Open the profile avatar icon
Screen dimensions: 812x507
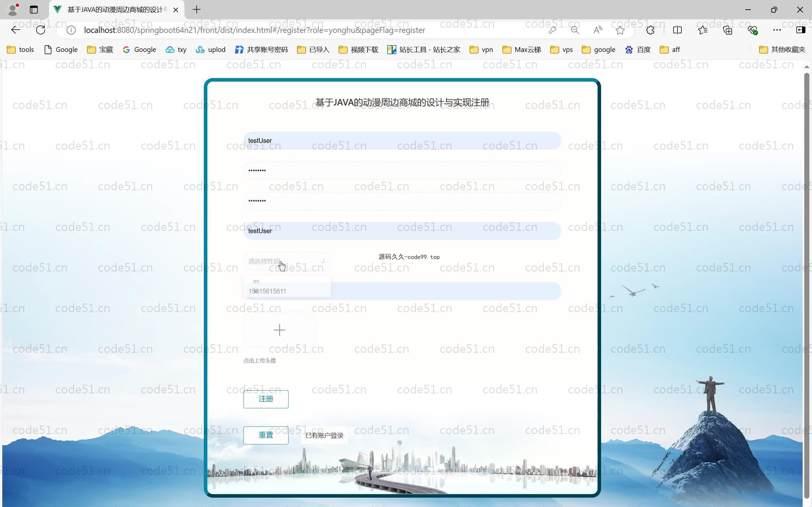click(13, 9)
